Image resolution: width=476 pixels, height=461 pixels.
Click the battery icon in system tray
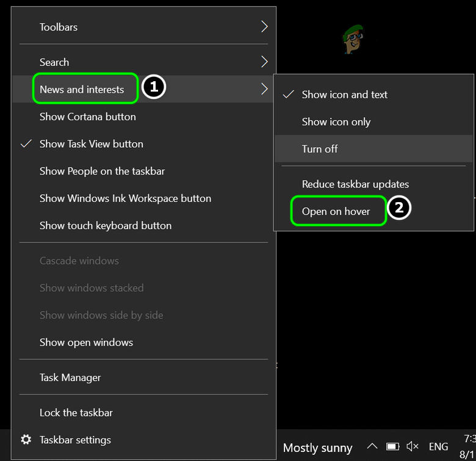[x=392, y=447]
